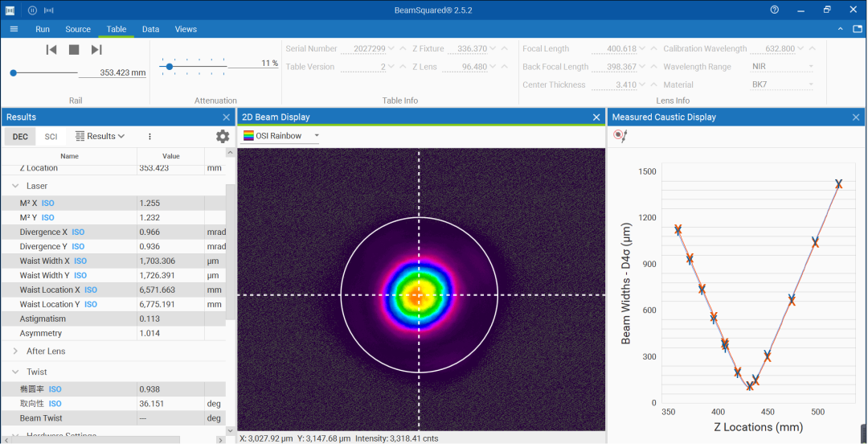Increase Center Thickness with up arrow
Image resolution: width=868 pixels, height=444 pixels.
[653, 84]
